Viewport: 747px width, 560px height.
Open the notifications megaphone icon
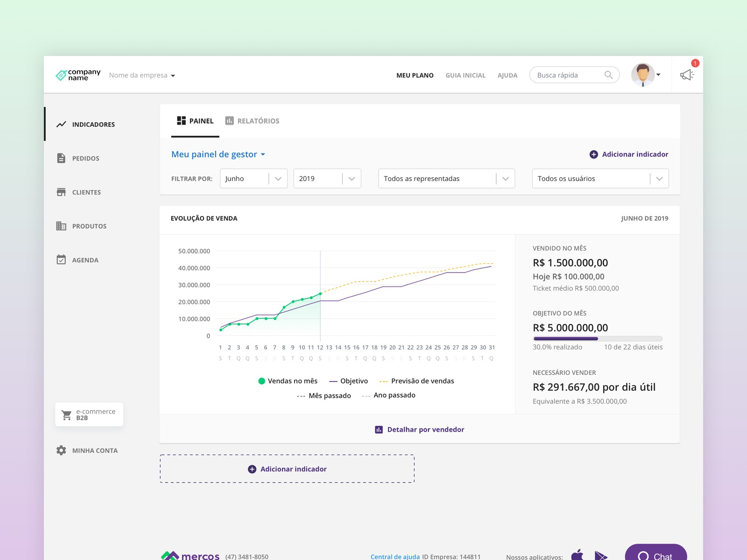coord(686,75)
